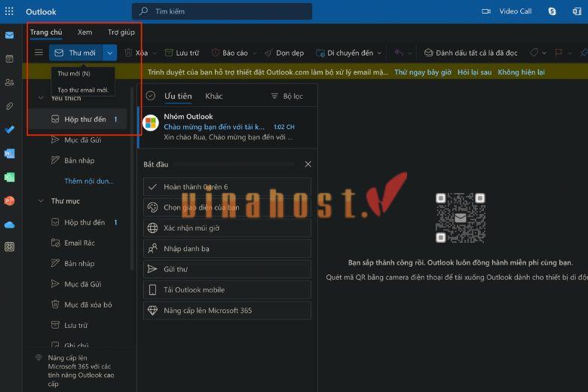Start a Video Call
588x392 pixels.
pyautogui.click(x=507, y=11)
